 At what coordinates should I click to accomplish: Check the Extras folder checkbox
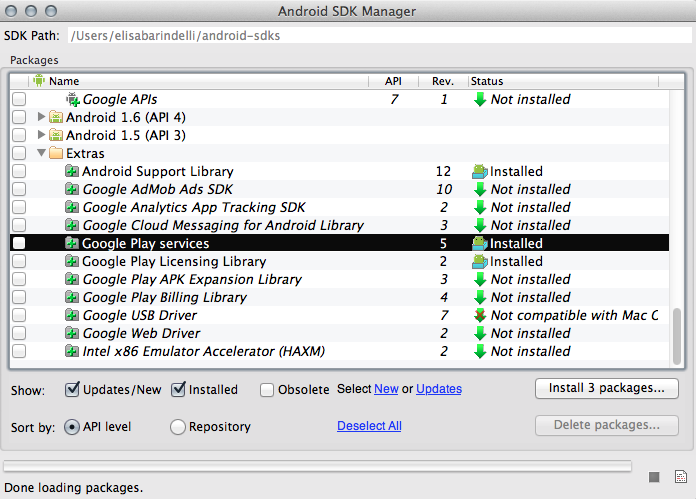19,153
